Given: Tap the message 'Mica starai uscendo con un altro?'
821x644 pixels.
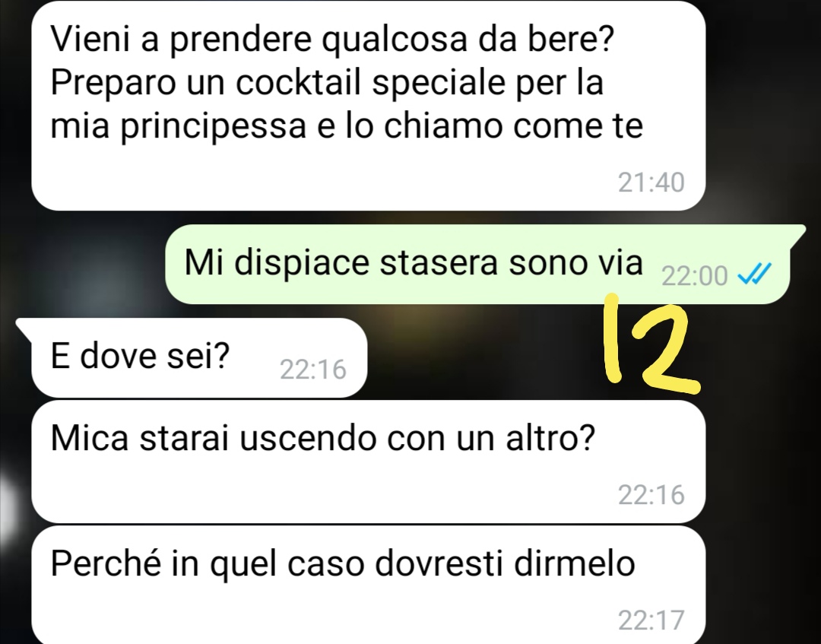Looking at the screenshot, I should [368, 462].
